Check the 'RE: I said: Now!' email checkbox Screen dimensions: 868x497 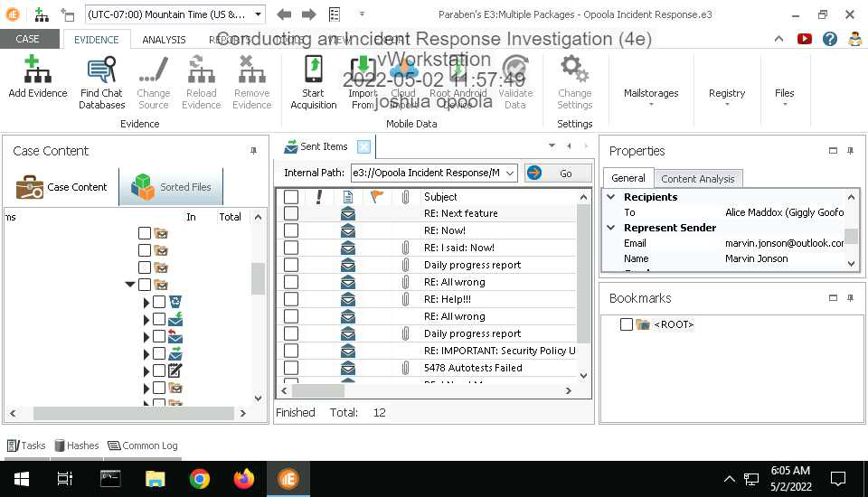tap(291, 248)
